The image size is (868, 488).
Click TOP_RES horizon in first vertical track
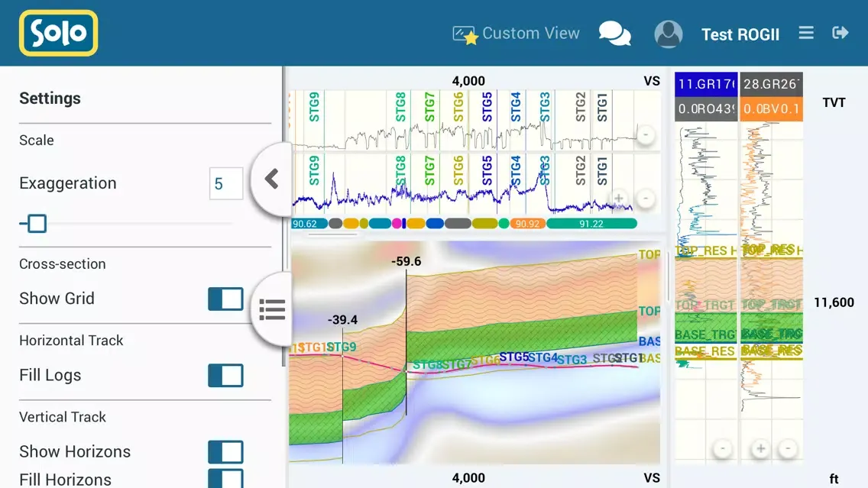pos(706,250)
